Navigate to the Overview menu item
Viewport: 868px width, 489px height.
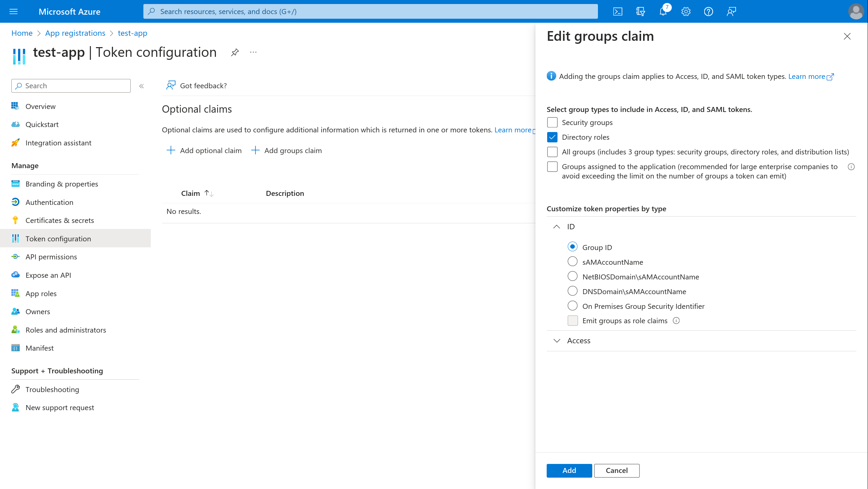click(40, 106)
